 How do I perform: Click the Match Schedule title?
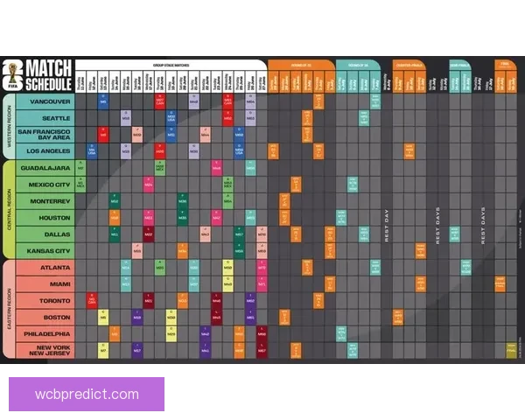click(x=47, y=75)
